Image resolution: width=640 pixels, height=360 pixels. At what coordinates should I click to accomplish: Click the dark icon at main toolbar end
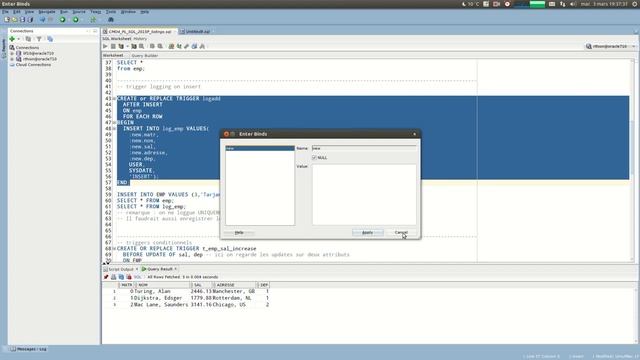coord(111,20)
